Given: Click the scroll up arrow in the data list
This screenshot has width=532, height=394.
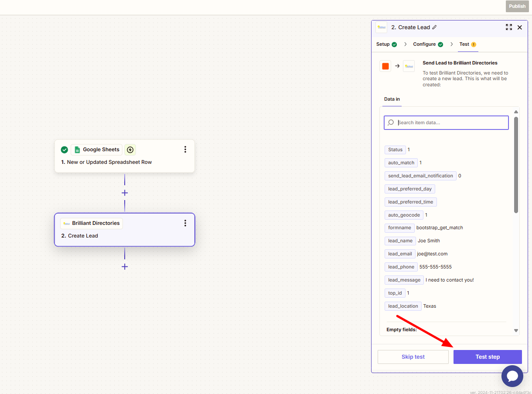Looking at the screenshot, I should (516, 112).
